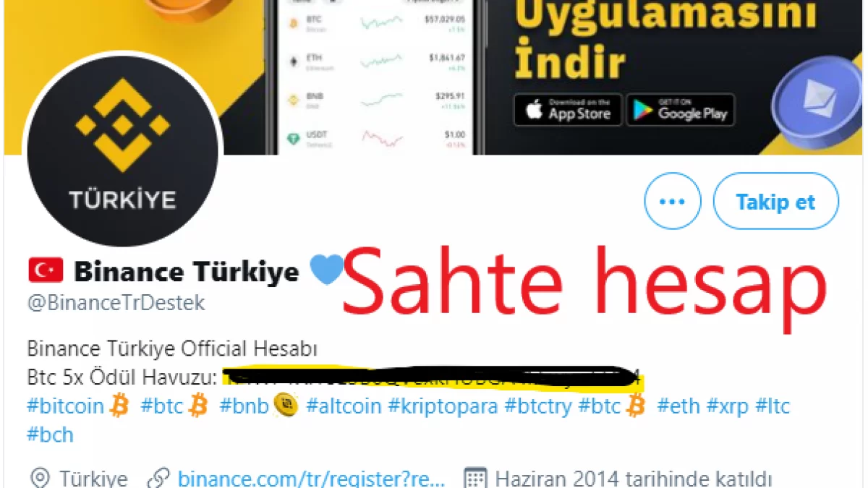Click the Google Play download badge
The width and height of the screenshot is (868, 488).
click(x=681, y=110)
